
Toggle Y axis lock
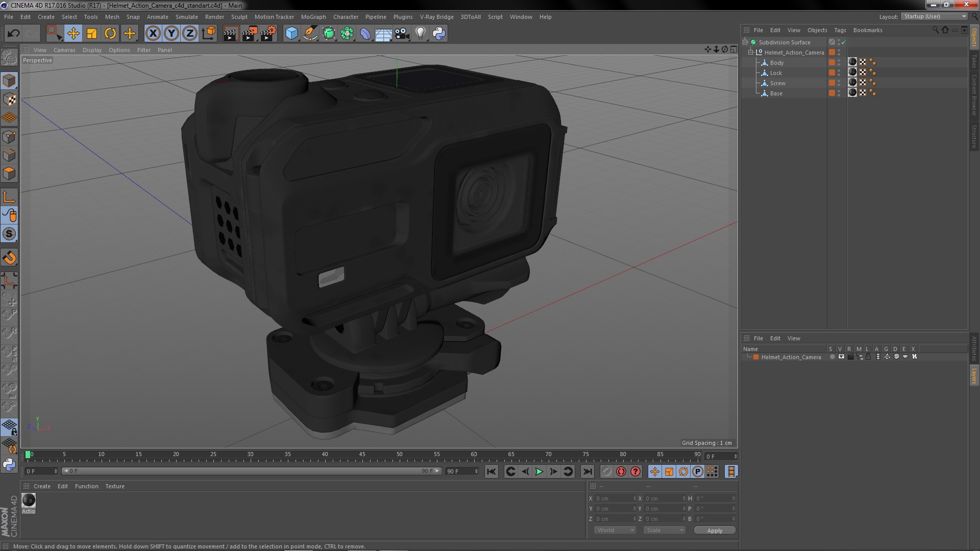(171, 34)
